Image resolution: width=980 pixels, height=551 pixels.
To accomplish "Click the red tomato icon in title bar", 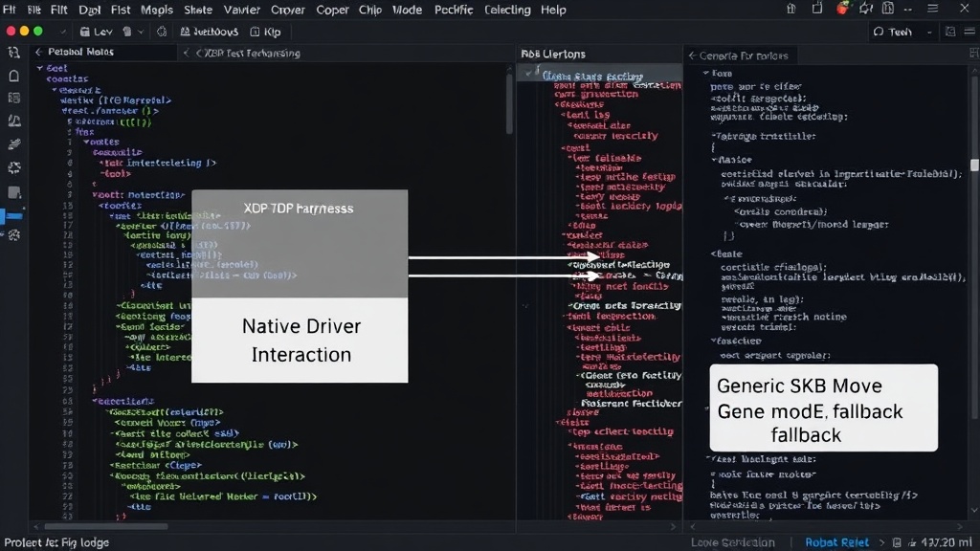I will point(842,8).
